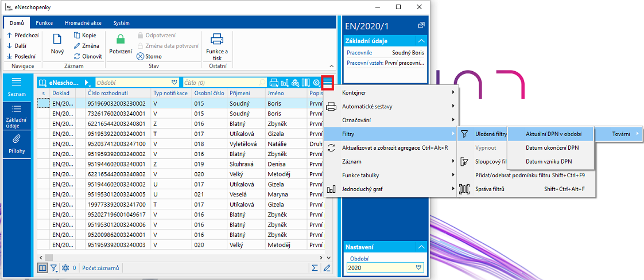
Task: Choose Přidat/odebrat podmínku filtru
Action: pos(526,176)
